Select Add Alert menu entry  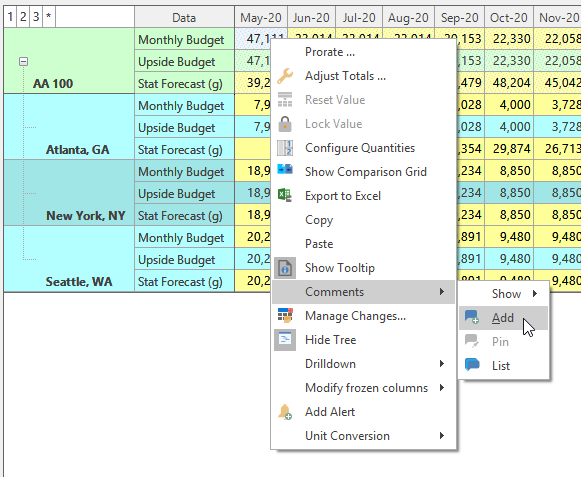[363, 412]
